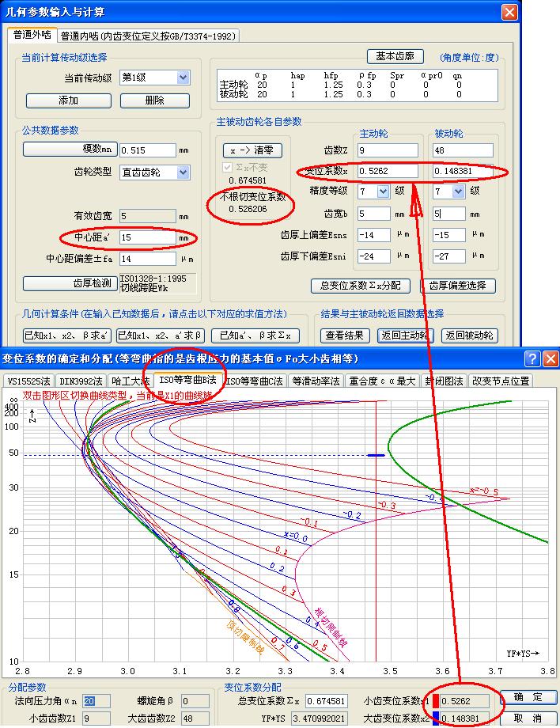Click 总变位系数Σx分配 button

(361, 286)
